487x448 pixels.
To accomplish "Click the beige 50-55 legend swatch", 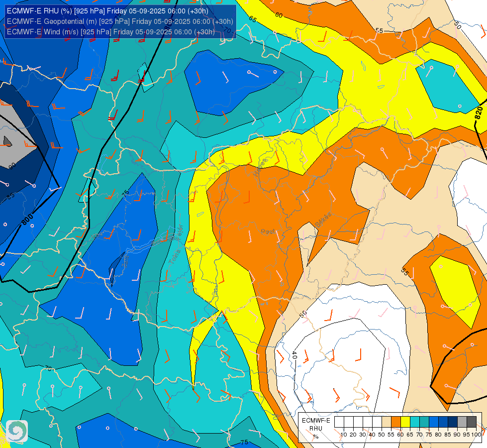I will click(387, 422).
